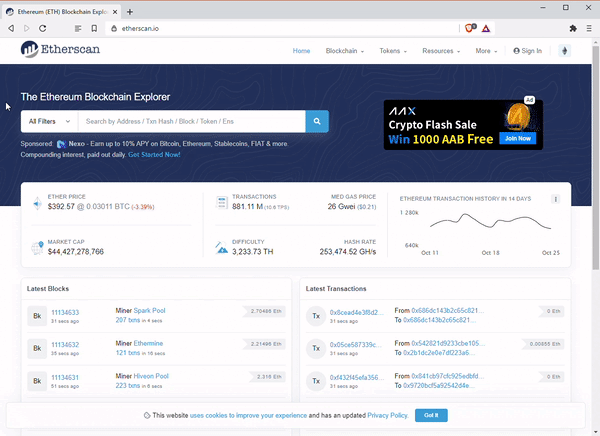This screenshot has height=436, width=600.
Task: Open the More navigation menu
Action: (x=486, y=51)
